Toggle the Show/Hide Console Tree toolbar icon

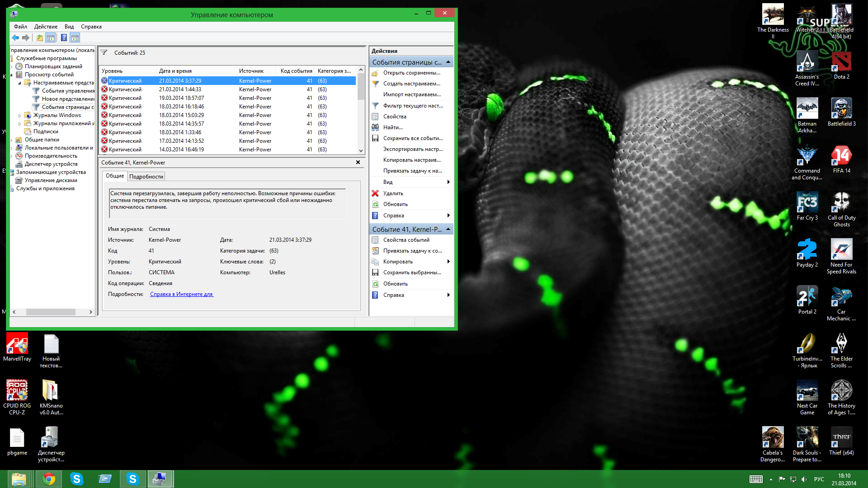(x=51, y=38)
